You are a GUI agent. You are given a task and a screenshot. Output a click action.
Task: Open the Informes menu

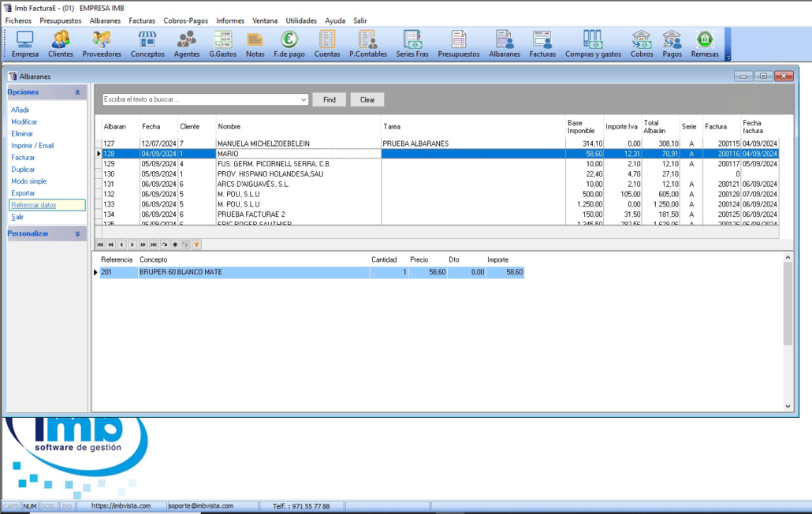230,20
